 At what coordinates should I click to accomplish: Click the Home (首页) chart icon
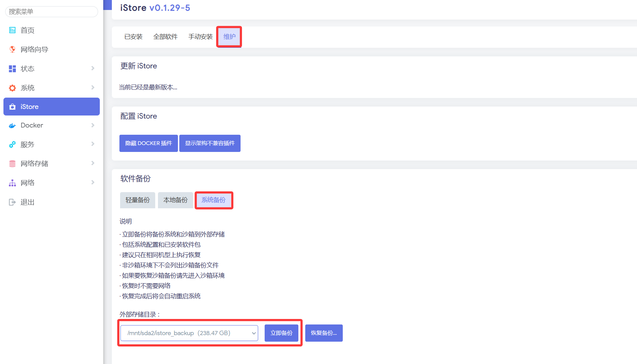12,30
